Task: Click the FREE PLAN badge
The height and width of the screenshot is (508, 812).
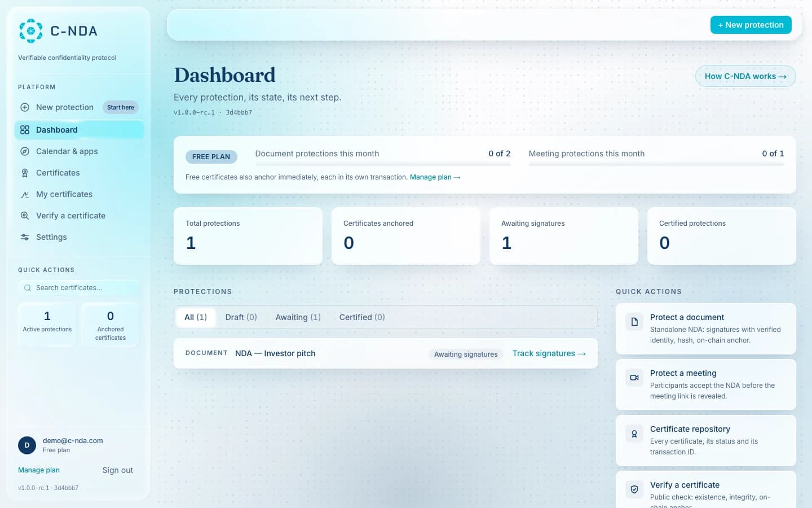Action: pos(211,157)
